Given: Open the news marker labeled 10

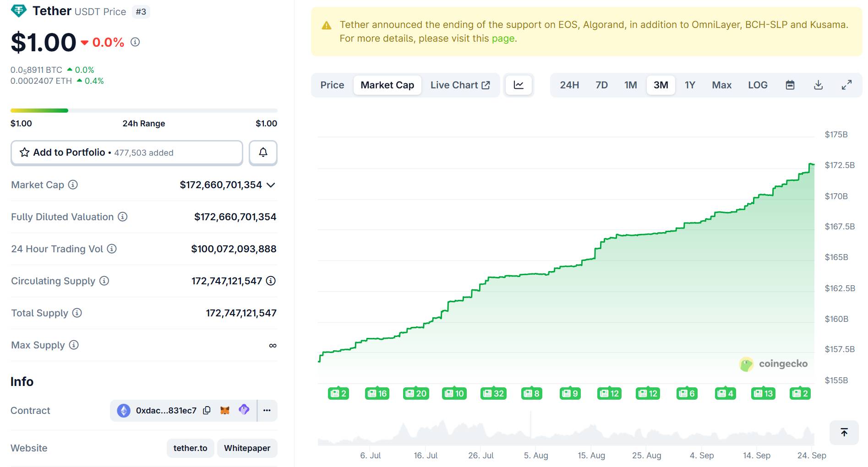Looking at the screenshot, I should [x=454, y=393].
